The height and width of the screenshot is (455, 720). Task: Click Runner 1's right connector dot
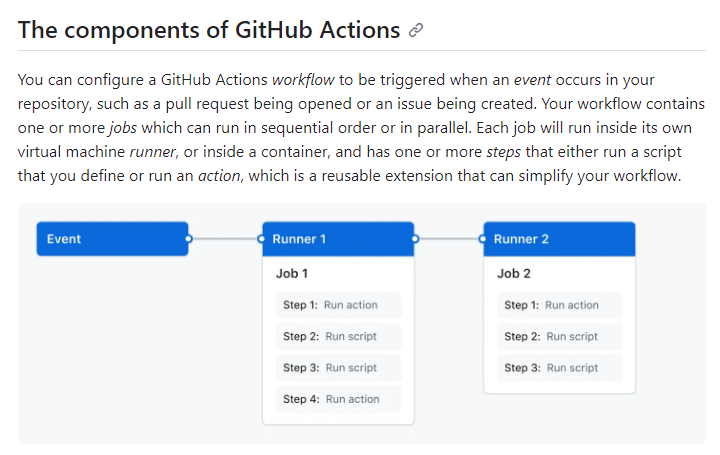pyautogui.click(x=415, y=239)
